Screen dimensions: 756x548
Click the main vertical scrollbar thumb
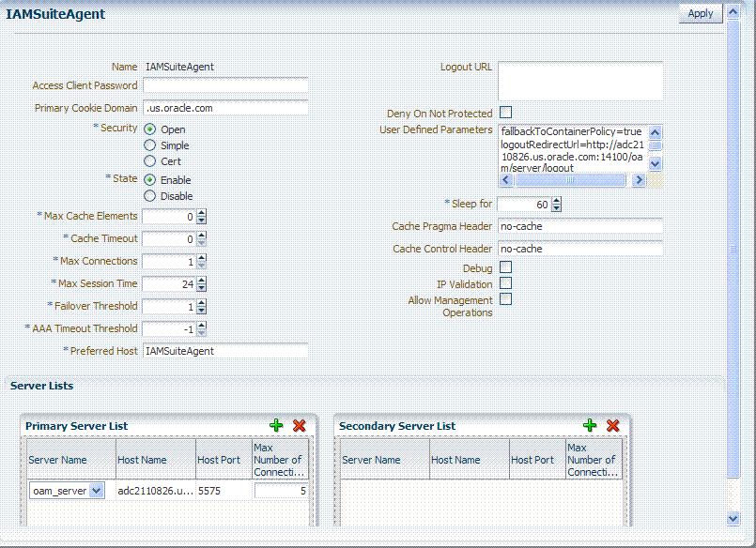pyautogui.click(x=733, y=249)
